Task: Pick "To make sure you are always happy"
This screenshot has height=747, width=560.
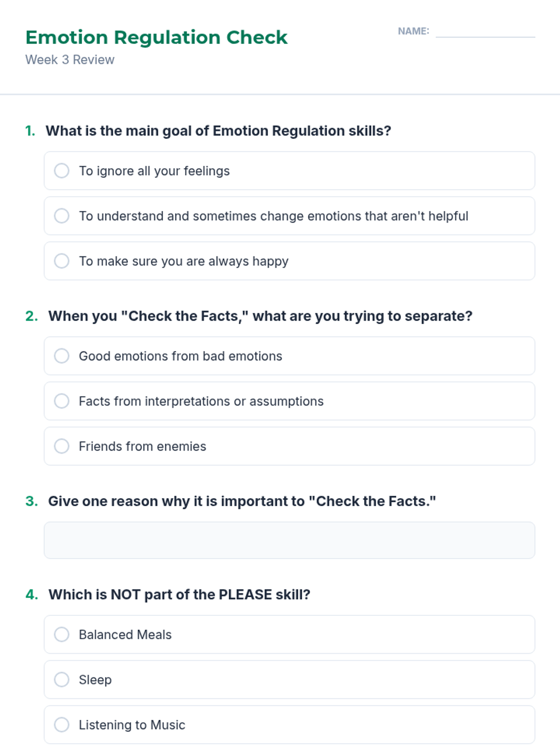Action: pyautogui.click(x=62, y=261)
